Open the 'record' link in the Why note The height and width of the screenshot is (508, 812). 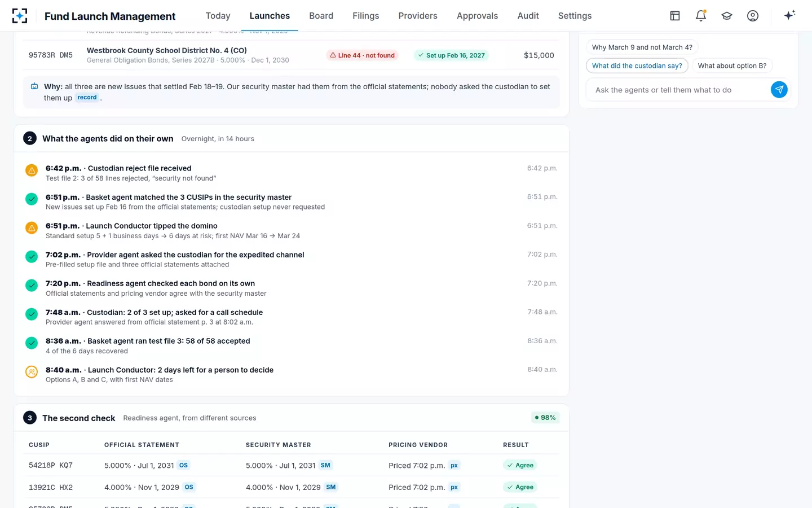pos(87,98)
